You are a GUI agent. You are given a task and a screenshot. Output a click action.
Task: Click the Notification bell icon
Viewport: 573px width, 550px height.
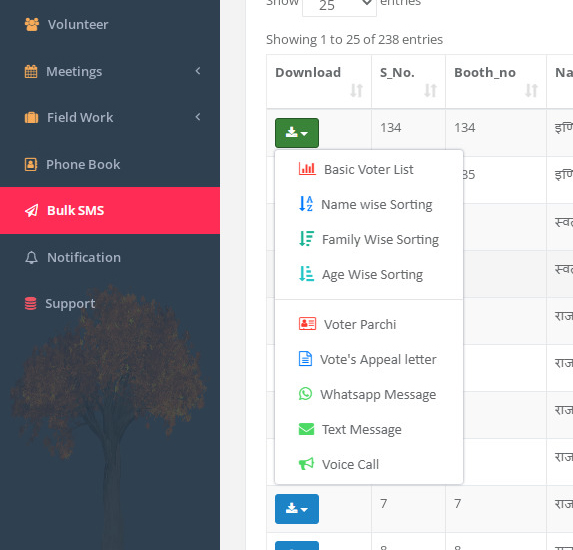(31, 258)
